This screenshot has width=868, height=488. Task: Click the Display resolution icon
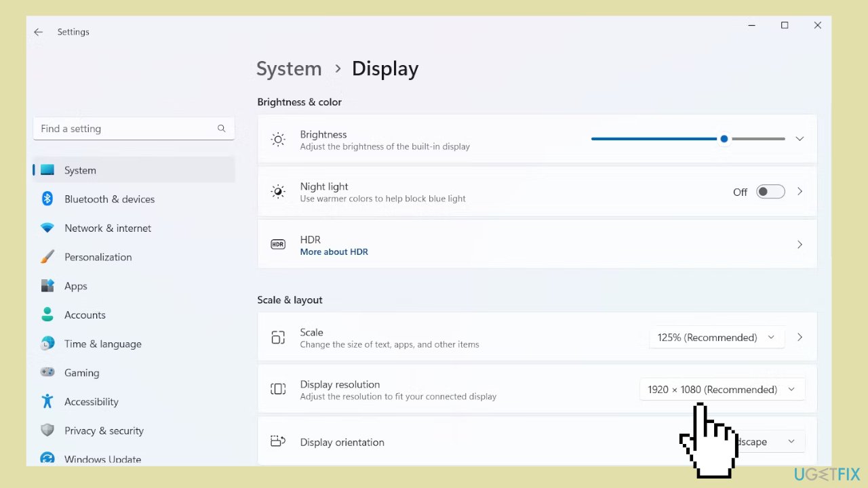[x=278, y=389]
